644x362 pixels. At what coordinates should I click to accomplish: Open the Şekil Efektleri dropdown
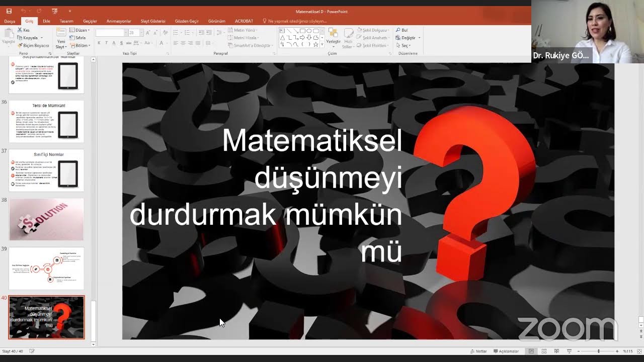coord(372,45)
